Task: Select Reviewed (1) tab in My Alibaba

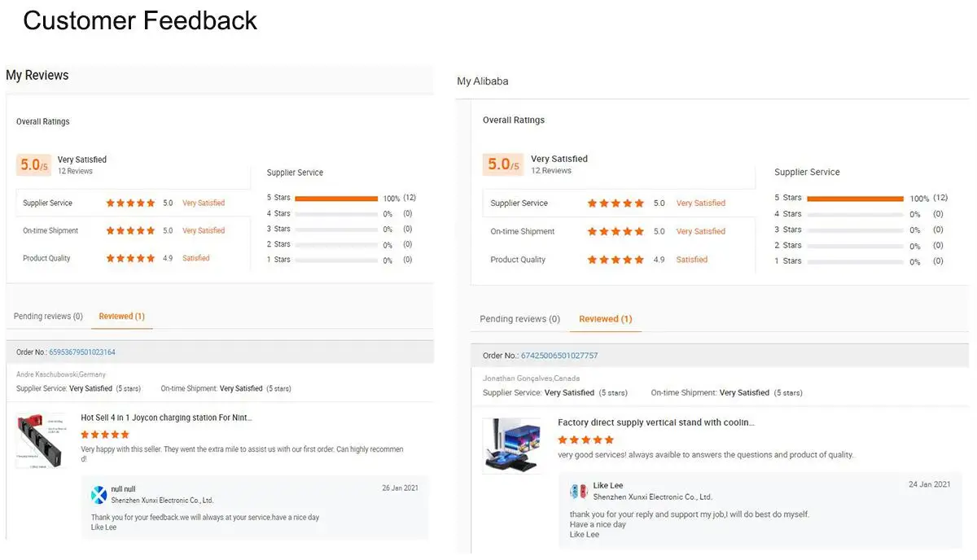Action: pyautogui.click(x=605, y=319)
